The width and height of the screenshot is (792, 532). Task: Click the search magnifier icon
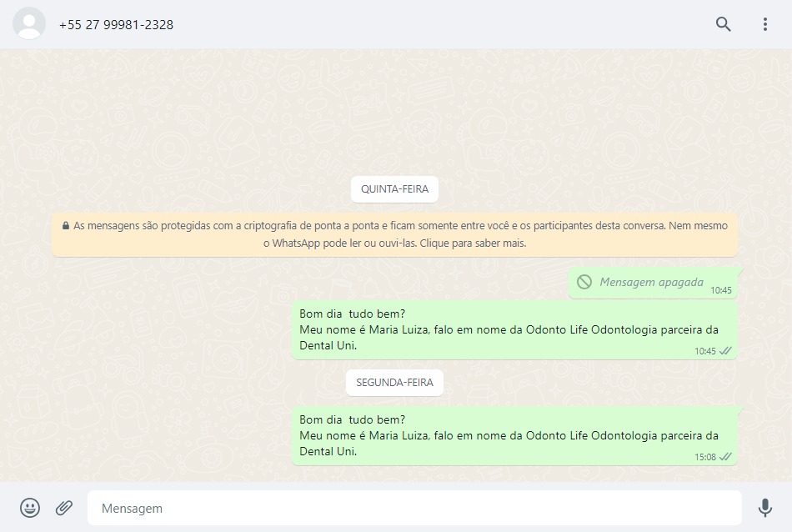click(724, 23)
